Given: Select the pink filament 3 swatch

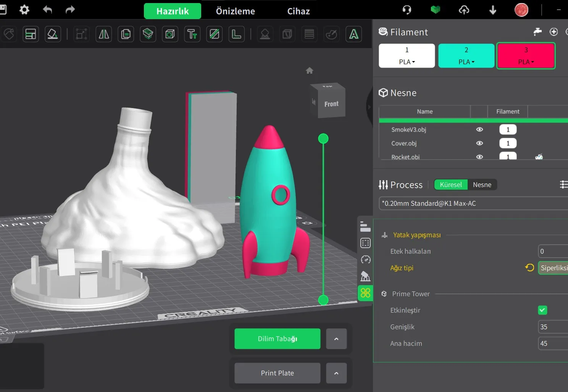Looking at the screenshot, I should (x=526, y=56).
